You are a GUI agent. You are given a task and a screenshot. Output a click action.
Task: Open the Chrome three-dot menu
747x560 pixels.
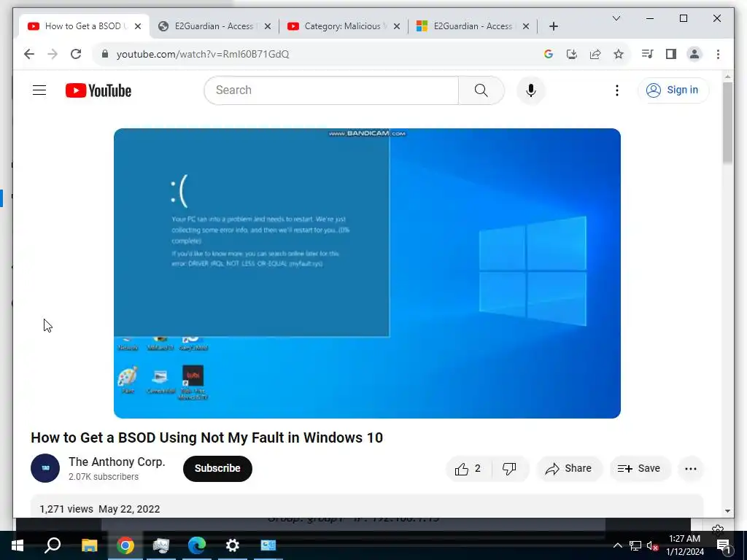[x=718, y=54]
